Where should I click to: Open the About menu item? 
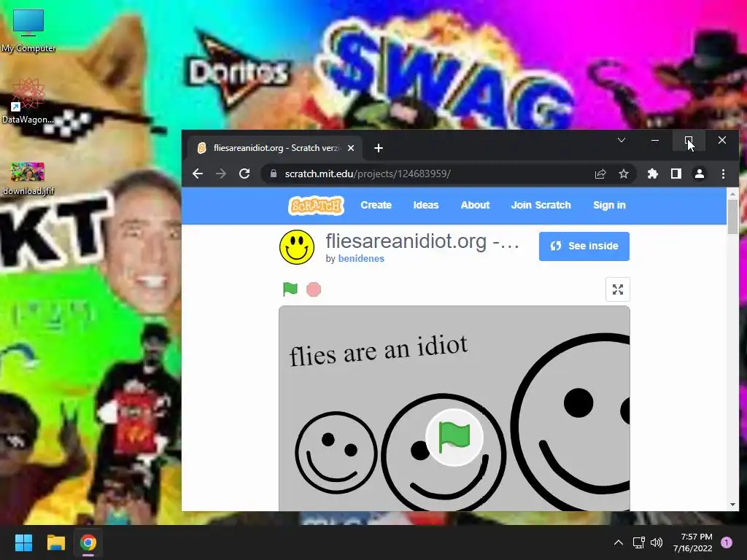[x=475, y=205]
